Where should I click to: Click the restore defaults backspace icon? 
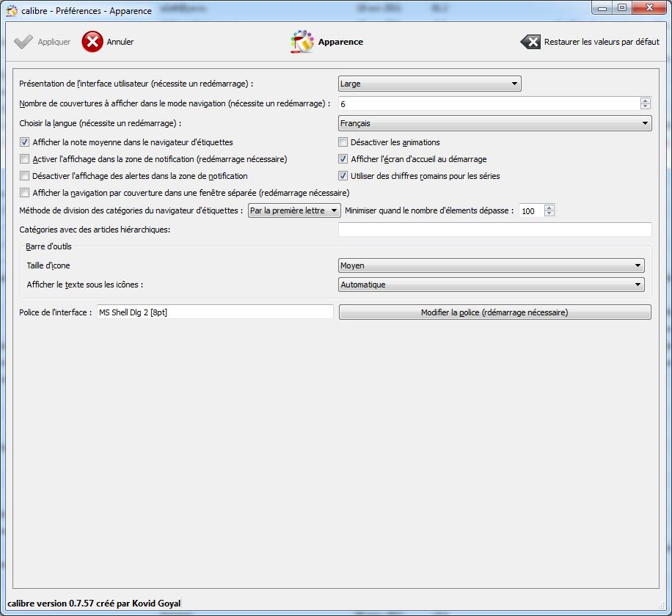tap(530, 42)
